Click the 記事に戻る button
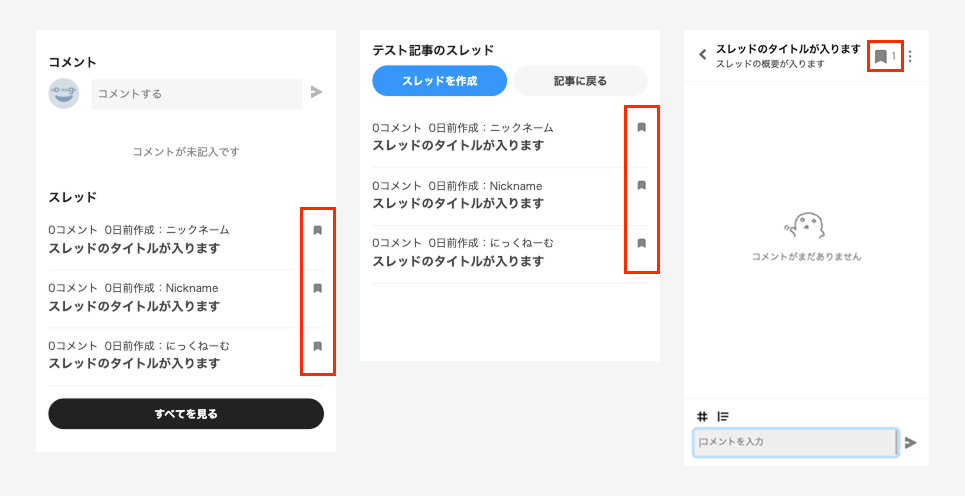Viewport: 965px width, 496px height. 580,81
